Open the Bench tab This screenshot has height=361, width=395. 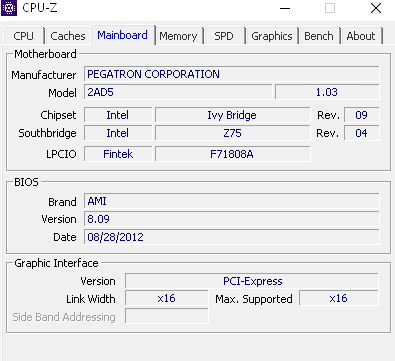[x=319, y=36]
